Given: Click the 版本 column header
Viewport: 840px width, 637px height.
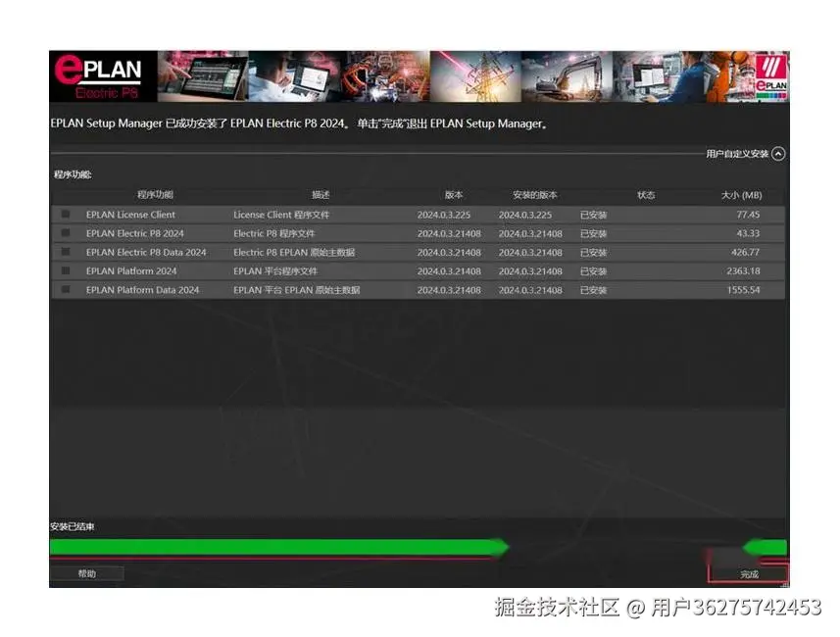Looking at the screenshot, I should coord(453,194).
